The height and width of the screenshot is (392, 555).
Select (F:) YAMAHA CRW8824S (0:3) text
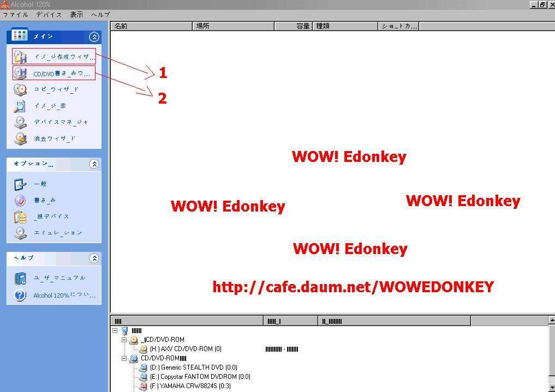point(190,386)
